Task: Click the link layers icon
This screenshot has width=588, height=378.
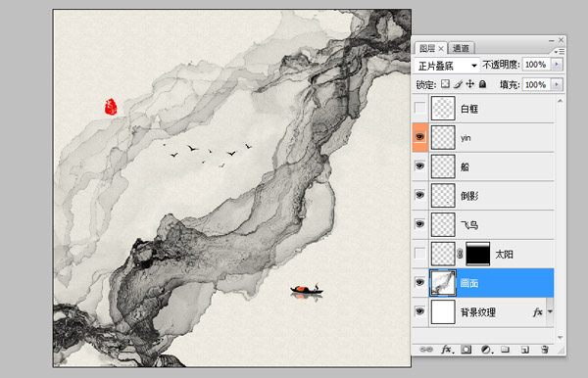Action: coord(426,350)
